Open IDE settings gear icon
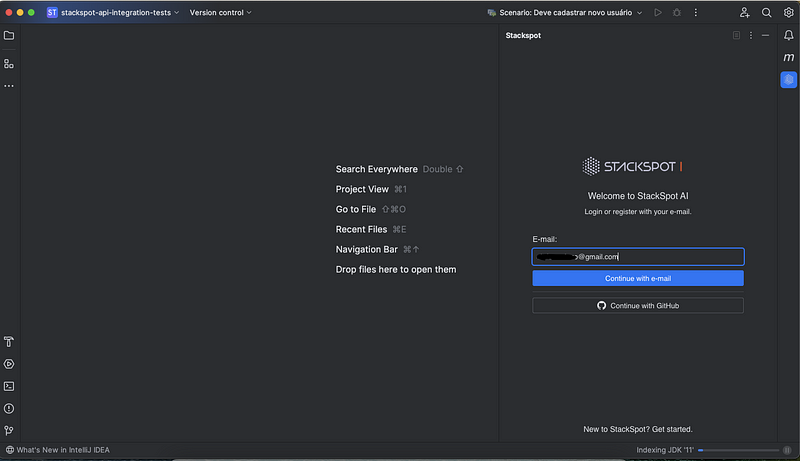Screen dimensions: 800x461 click(789, 12)
